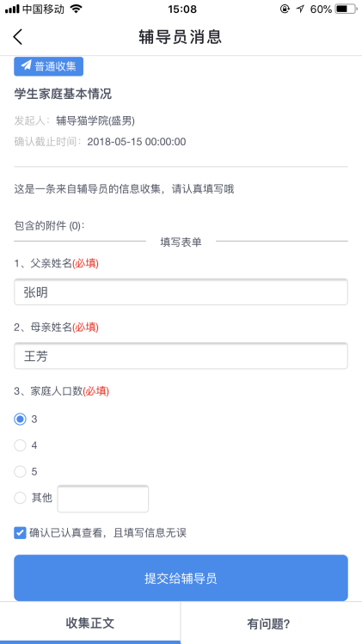Submit form with 提交给辅导员 button
Viewport: 362px width, 644px height.
(181, 578)
